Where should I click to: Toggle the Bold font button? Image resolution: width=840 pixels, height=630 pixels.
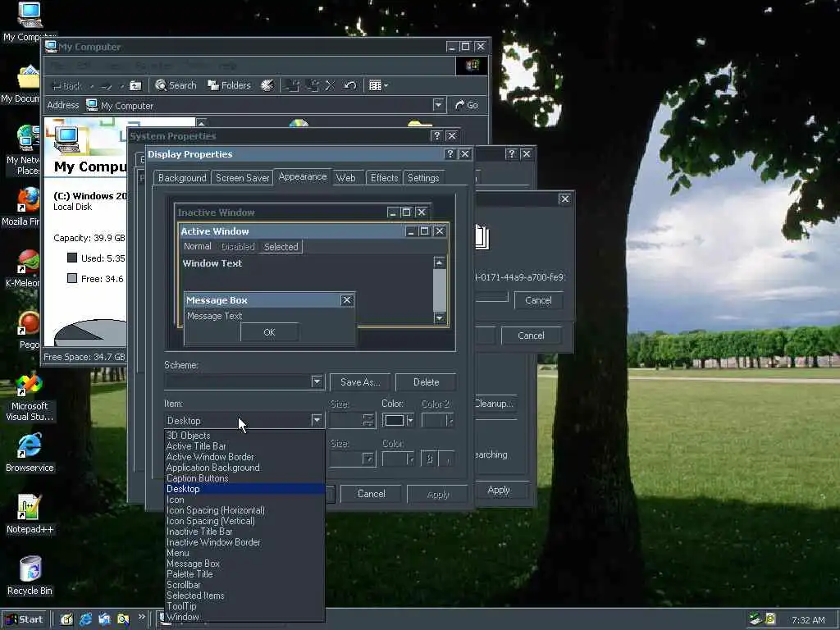coord(429,459)
